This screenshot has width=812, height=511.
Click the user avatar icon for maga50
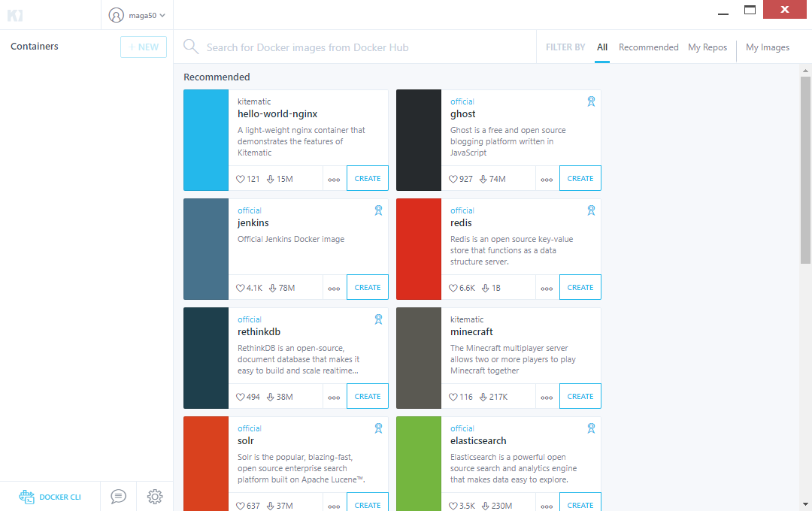click(x=116, y=15)
